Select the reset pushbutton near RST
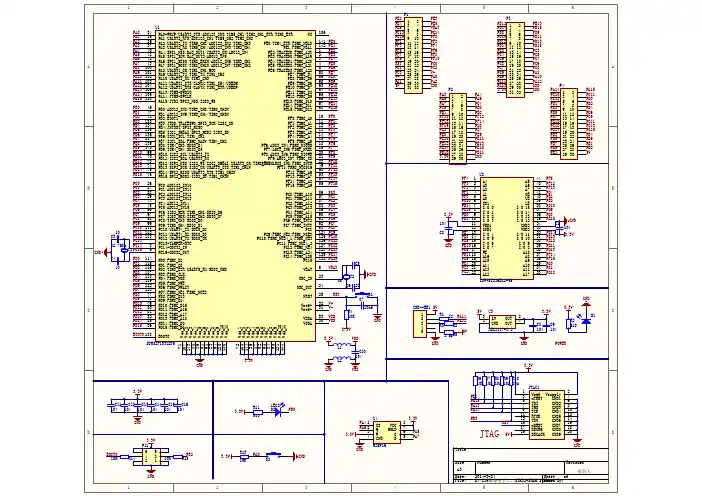 click(364, 294)
